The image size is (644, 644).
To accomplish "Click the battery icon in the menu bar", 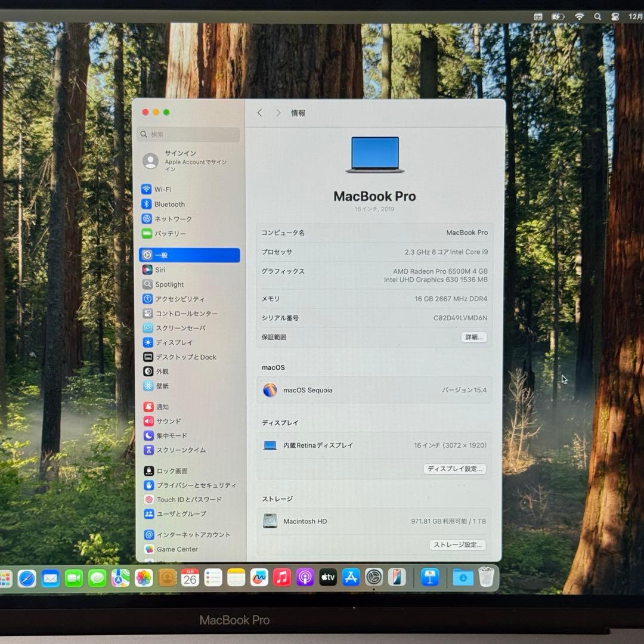I will pyautogui.click(x=559, y=16).
